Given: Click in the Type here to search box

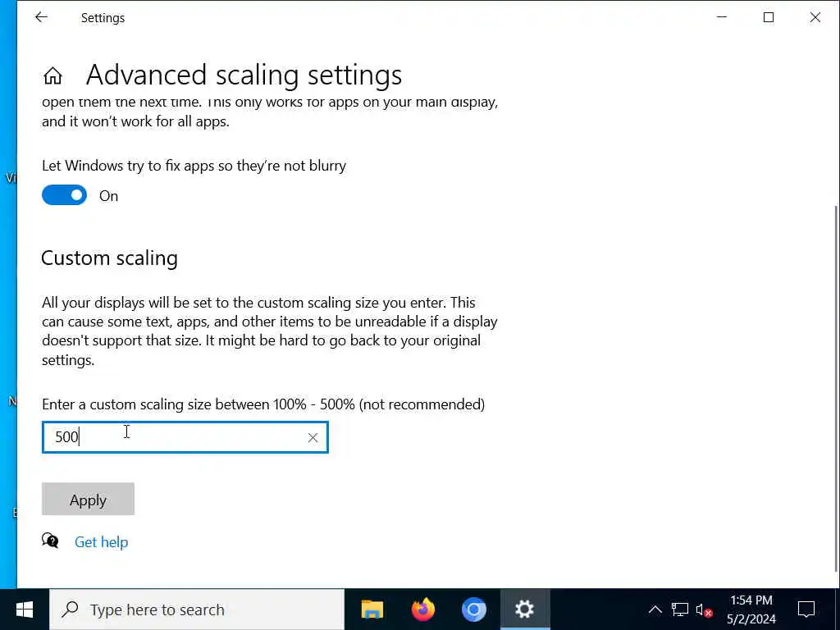Looking at the screenshot, I should [x=197, y=609].
